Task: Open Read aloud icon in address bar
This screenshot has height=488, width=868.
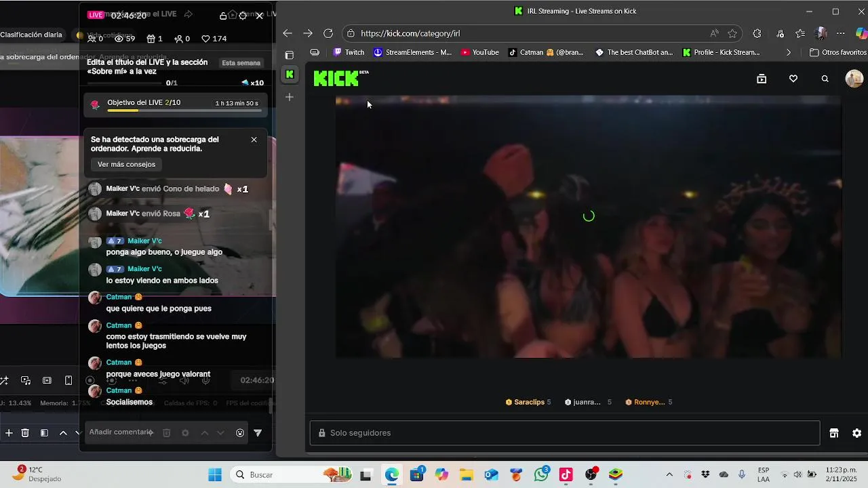Action: point(714,33)
